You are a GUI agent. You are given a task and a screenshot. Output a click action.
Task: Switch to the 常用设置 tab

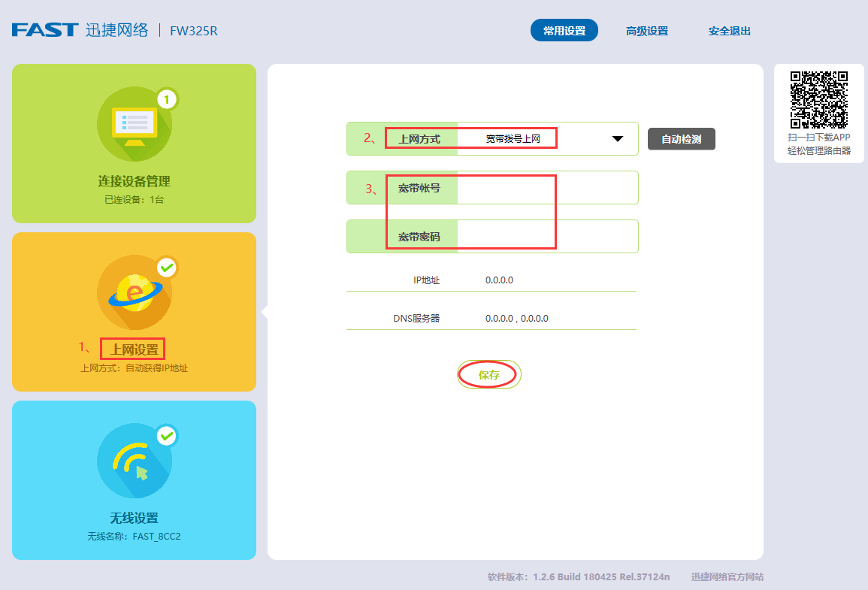point(564,31)
